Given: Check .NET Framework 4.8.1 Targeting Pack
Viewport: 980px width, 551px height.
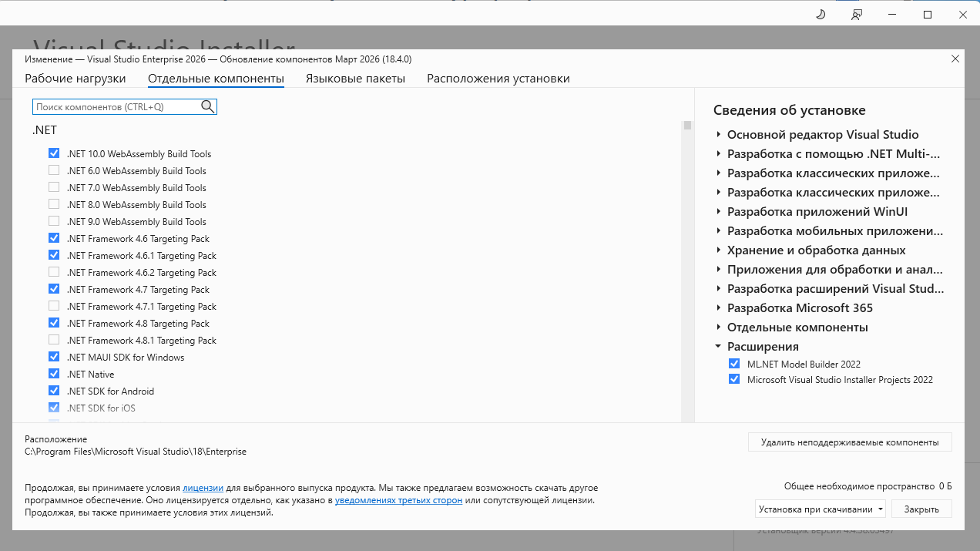Looking at the screenshot, I should point(54,340).
